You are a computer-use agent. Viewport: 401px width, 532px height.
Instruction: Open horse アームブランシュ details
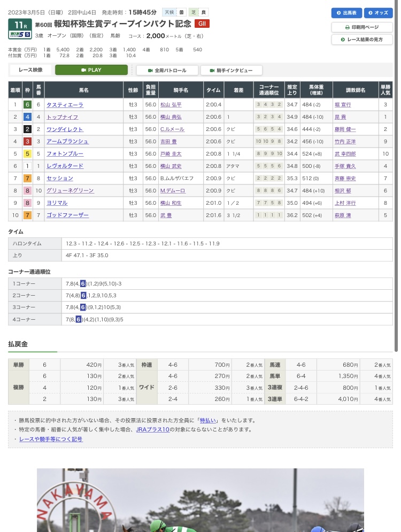[x=67, y=142]
